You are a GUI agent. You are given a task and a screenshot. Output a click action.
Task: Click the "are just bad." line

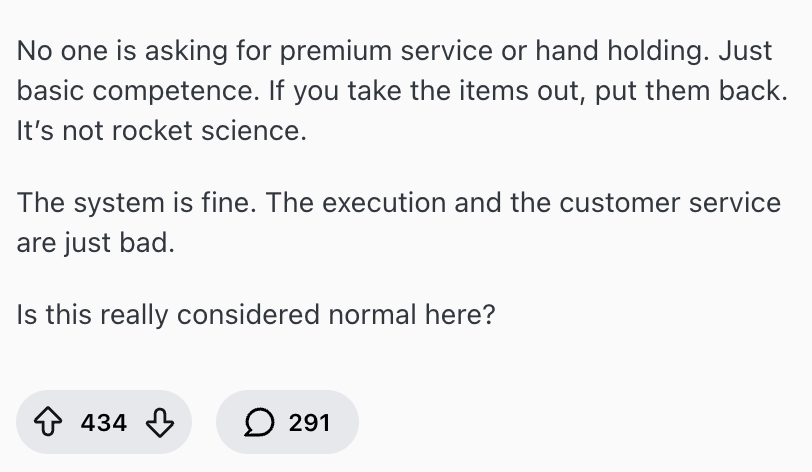[x=96, y=243]
